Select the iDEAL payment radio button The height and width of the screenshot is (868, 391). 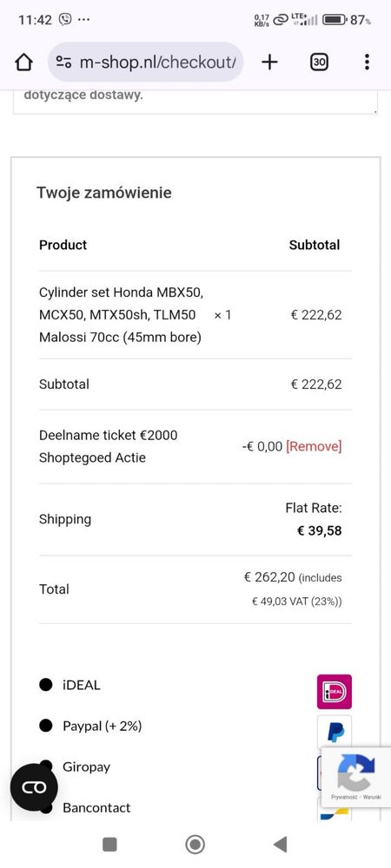click(x=46, y=685)
